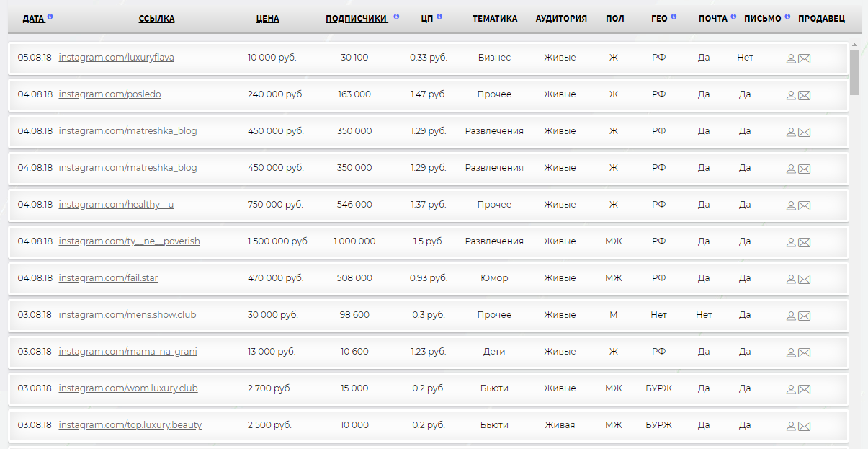Open instagram.com/ty__ne__poverish link

pos(130,241)
